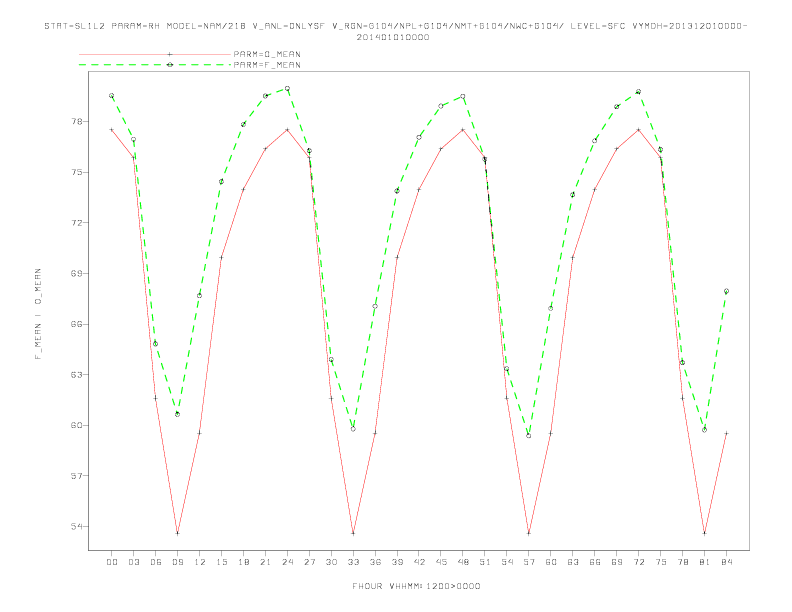Click the O_MEAN plus marker at hour 84
The width and height of the screenshot is (792, 612).
[726, 433]
